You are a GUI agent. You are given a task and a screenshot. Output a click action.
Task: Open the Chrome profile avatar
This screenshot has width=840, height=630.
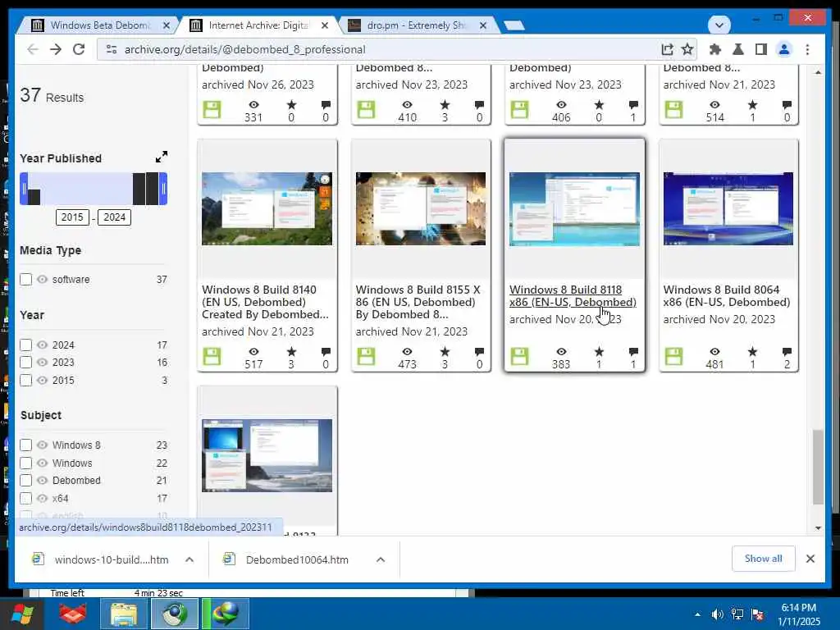783,49
